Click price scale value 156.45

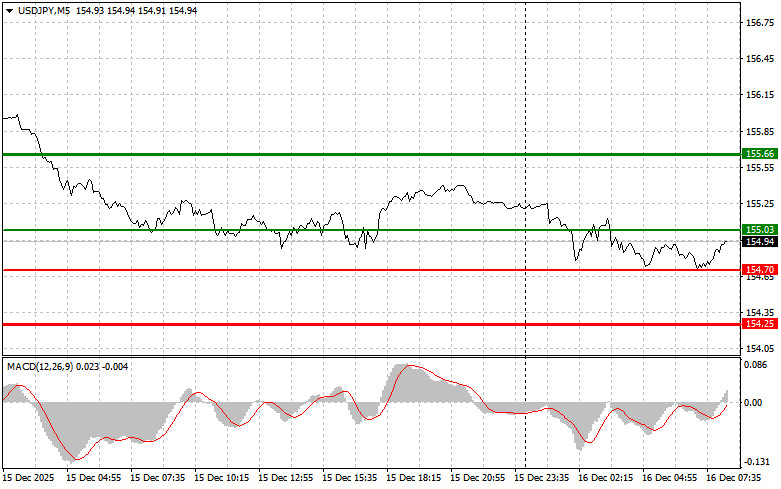click(760, 59)
